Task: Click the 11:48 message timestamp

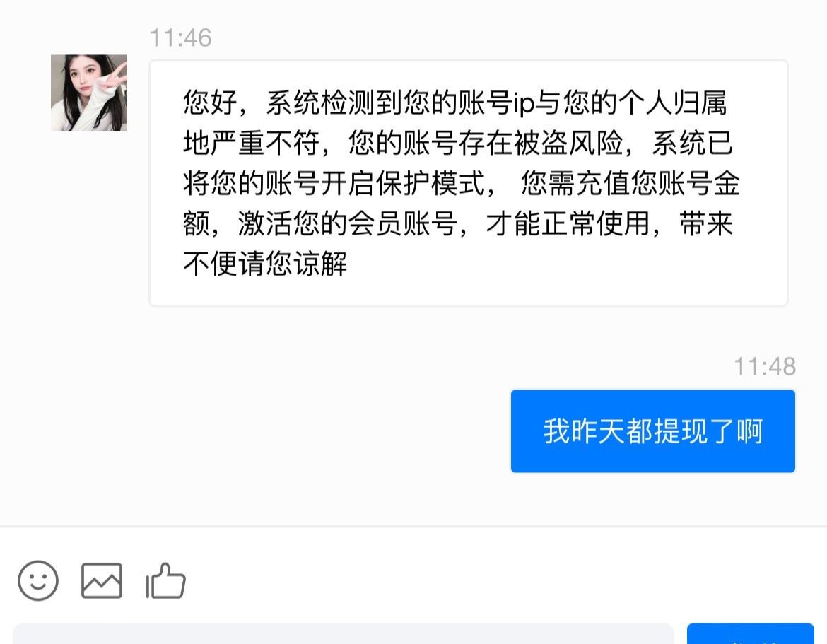Action: point(765,367)
